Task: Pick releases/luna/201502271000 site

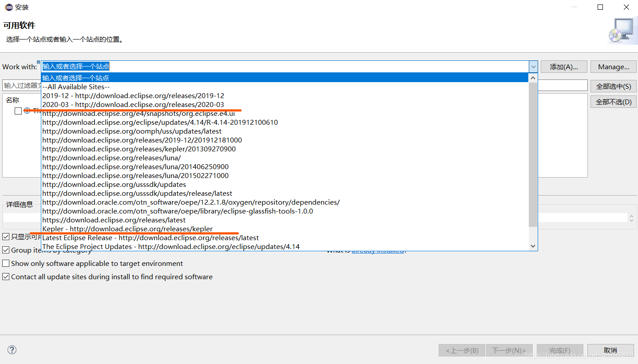Action: pos(285,175)
